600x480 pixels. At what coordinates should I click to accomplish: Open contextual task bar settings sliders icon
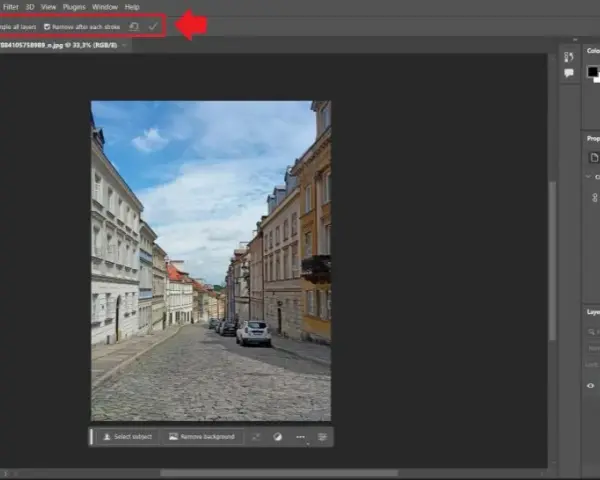pyautogui.click(x=323, y=437)
